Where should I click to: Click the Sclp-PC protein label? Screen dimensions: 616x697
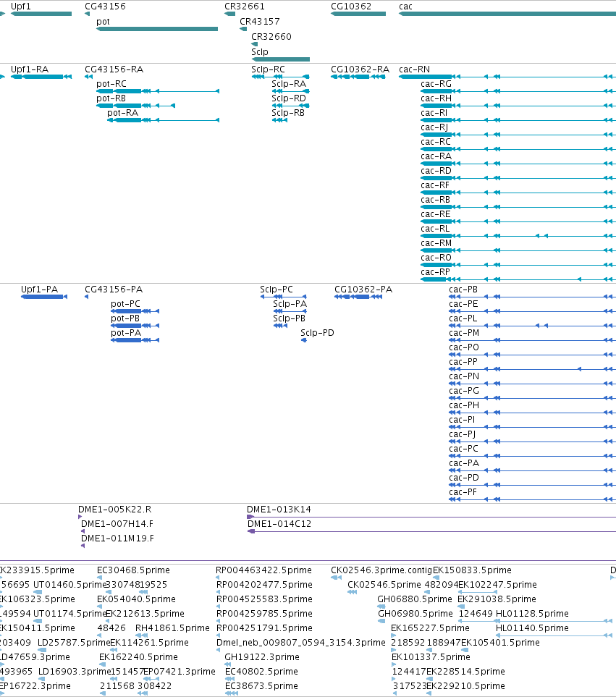[x=277, y=290]
